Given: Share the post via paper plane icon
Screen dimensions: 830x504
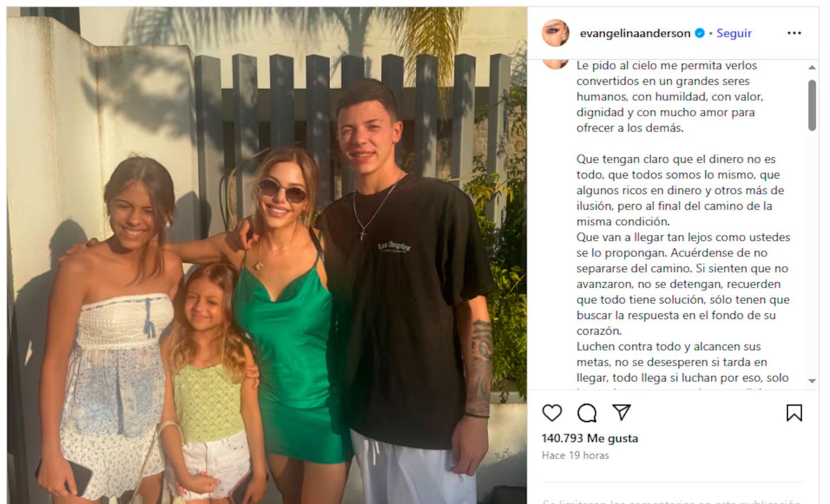Looking at the screenshot, I should pyautogui.click(x=621, y=412).
